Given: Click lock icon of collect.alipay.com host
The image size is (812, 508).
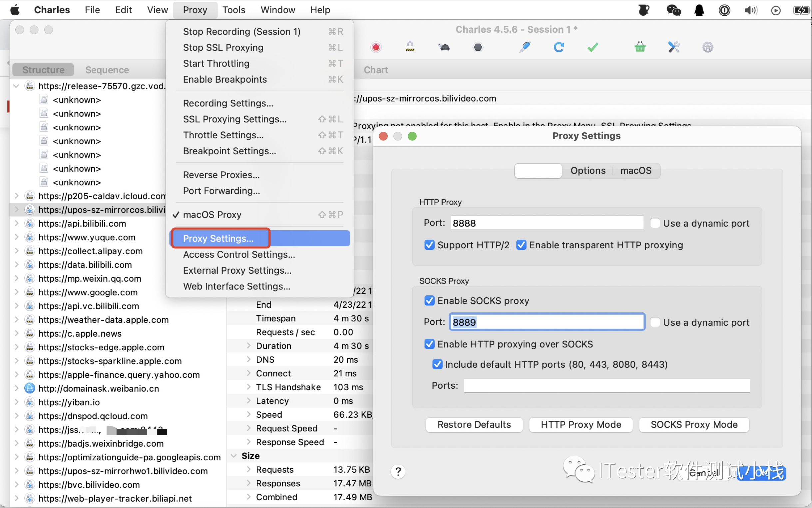Looking at the screenshot, I should pos(30,251).
